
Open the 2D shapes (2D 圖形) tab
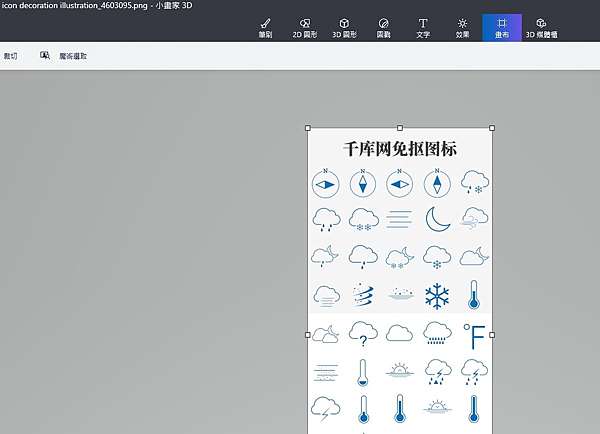pos(305,28)
